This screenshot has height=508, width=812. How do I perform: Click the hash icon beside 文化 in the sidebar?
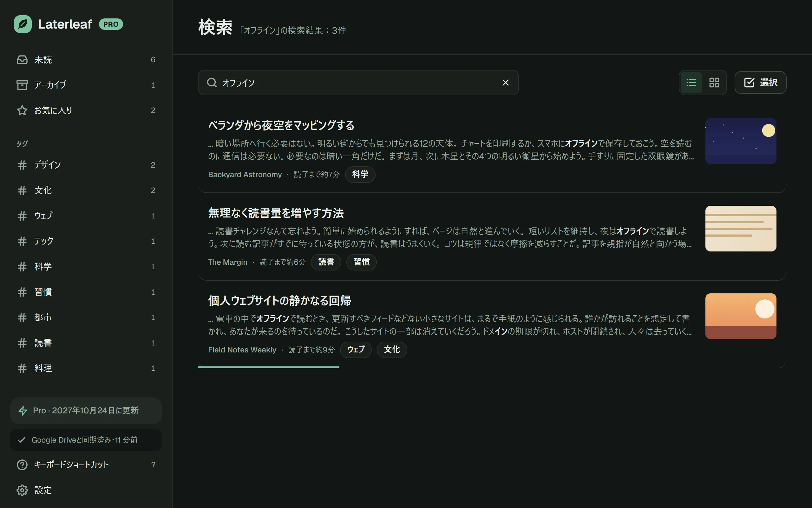[x=22, y=190]
